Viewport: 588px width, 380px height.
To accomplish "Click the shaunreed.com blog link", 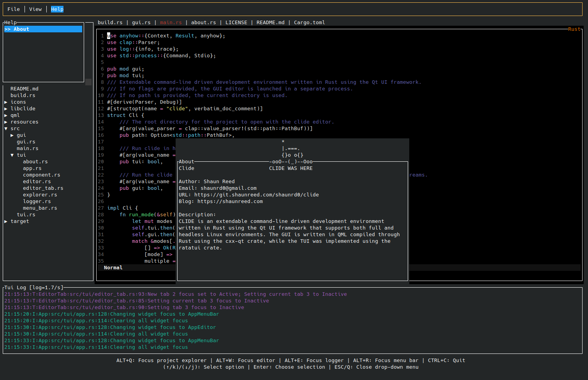I will tap(230, 201).
